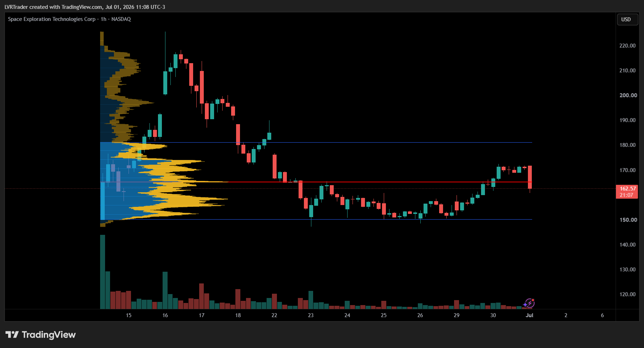The image size is (644, 348).
Task: Click the red 162.57 current price label
Action: [627, 192]
